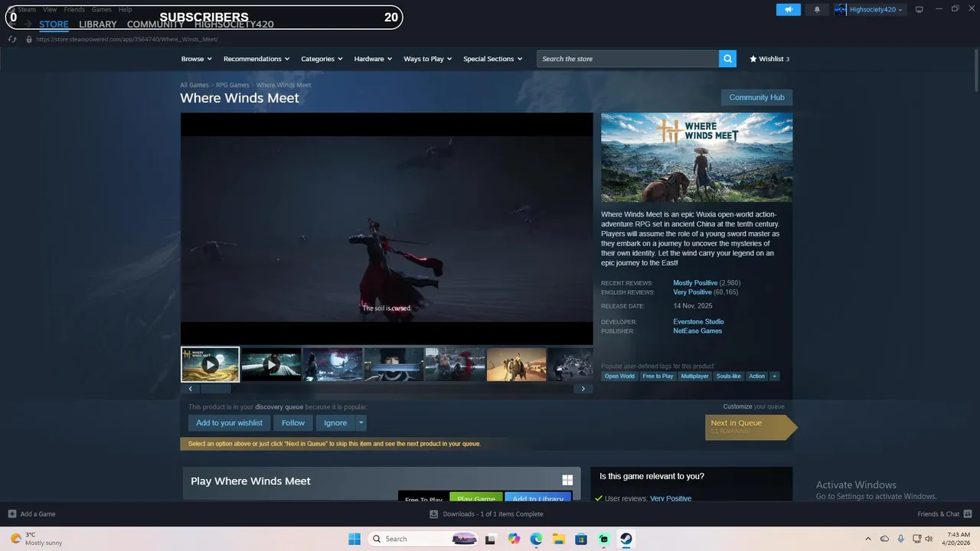Switch to the STORE tab

pyautogui.click(x=54, y=24)
